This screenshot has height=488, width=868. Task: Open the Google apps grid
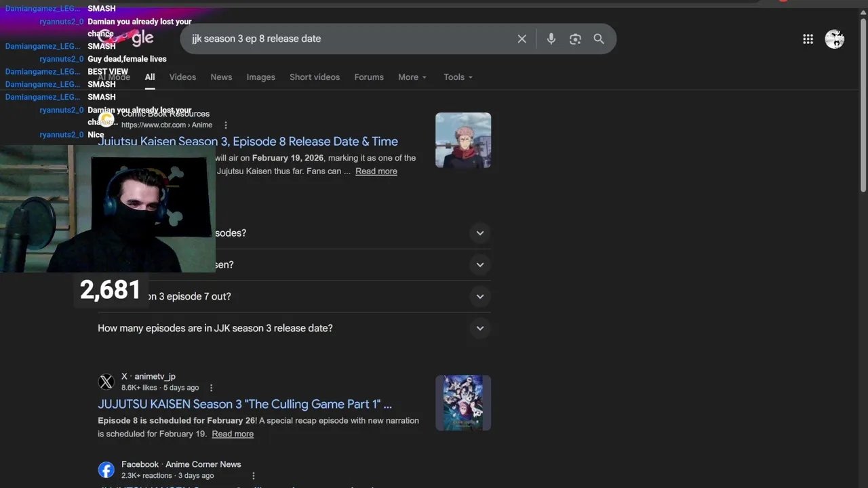808,39
